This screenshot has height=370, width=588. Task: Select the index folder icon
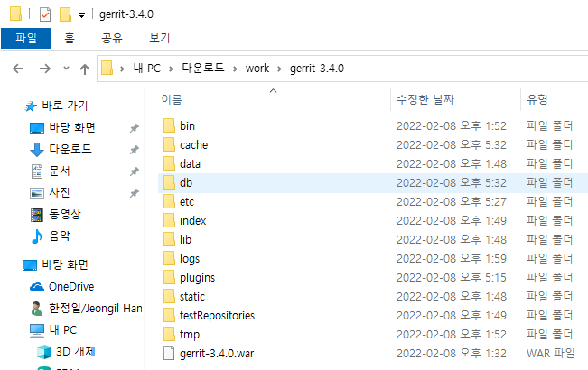click(x=169, y=220)
